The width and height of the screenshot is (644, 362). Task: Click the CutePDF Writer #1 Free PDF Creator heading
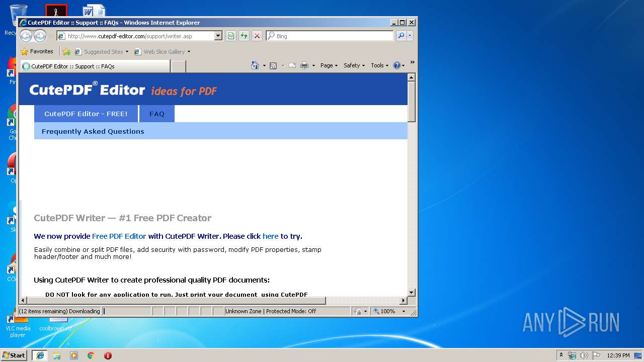pyautogui.click(x=123, y=218)
